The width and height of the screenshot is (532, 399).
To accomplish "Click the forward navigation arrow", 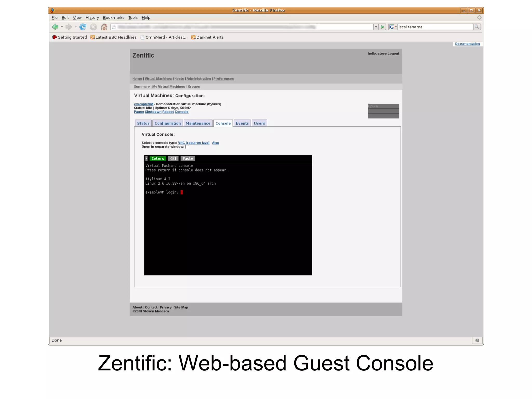I will 69,27.
